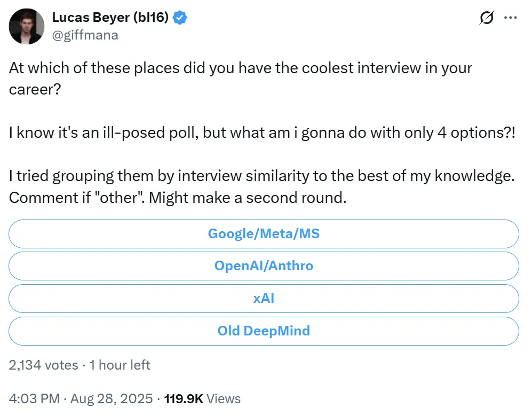Select the xAI poll option
Screen dimensions: 532x415
(264, 298)
